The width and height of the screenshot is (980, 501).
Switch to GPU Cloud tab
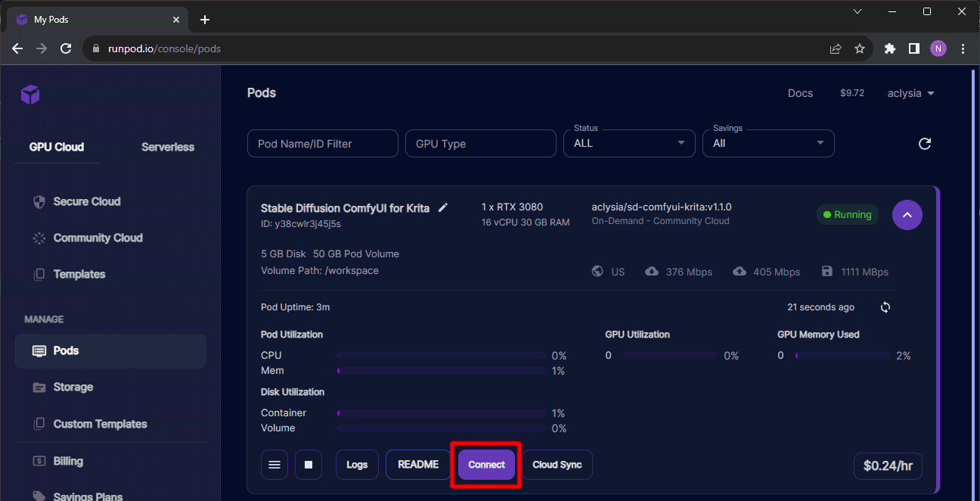click(57, 147)
